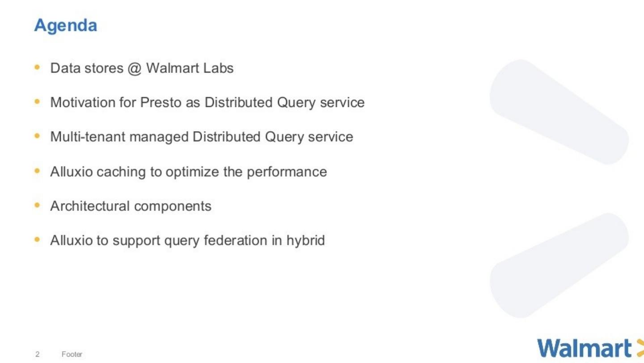Click the yellow dot beside Alluxio caching
The height and width of the screenshot is (363, 644).
point(37,171)
